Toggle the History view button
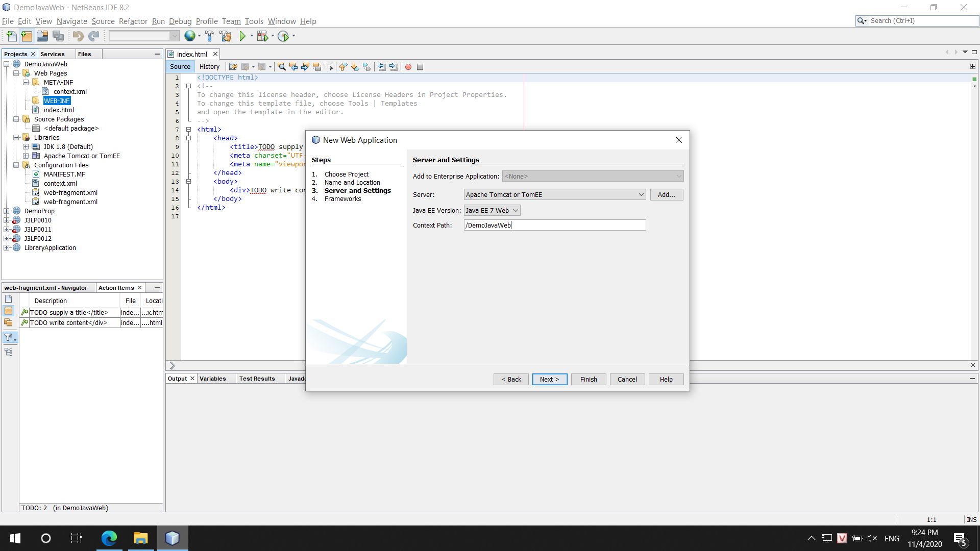 pos(209,67)
